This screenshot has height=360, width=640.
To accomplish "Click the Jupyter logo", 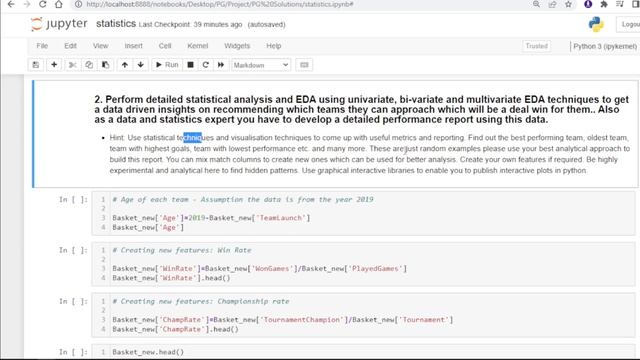I will pos(59,24).
